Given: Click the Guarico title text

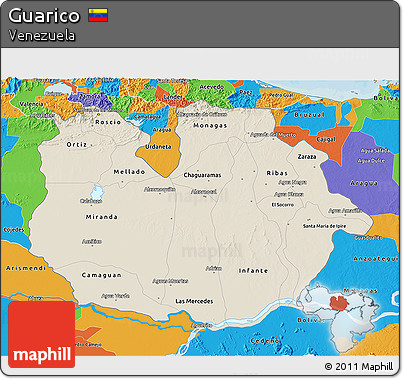Looking at the screenshot, I should click(x=44, y=15).
